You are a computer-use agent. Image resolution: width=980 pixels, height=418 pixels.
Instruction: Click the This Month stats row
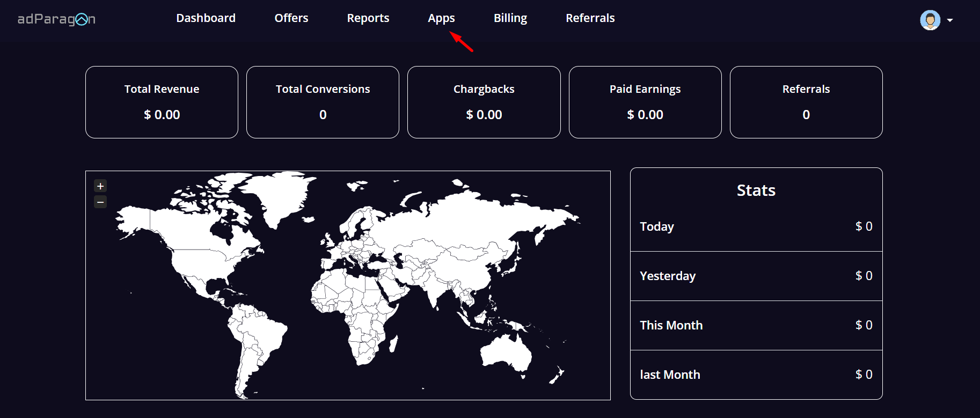(756, 325)
